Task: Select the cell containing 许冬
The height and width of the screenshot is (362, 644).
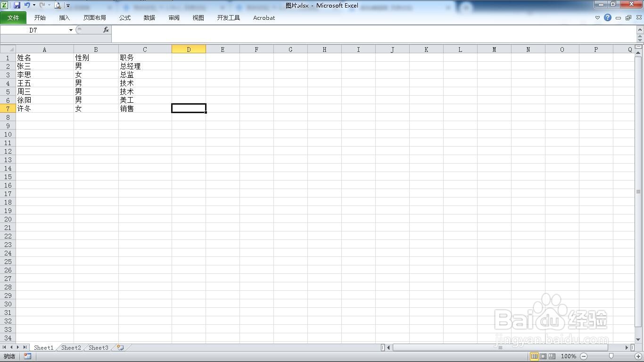Action: [45, 108]
